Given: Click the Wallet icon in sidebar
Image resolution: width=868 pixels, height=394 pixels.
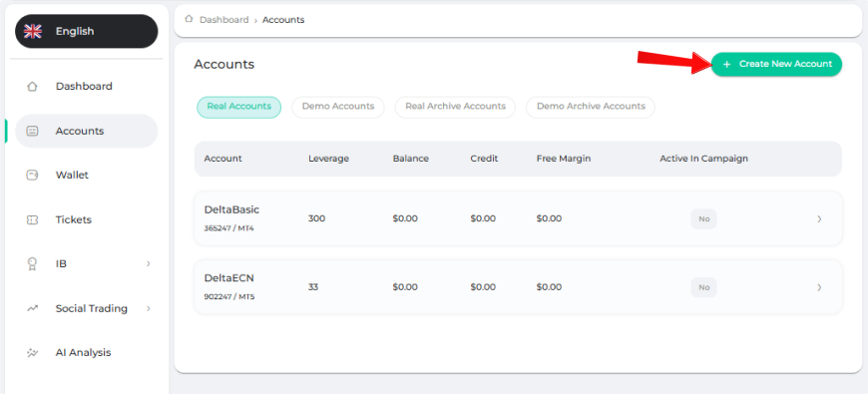Looking at the screenshot, I should tap(32, 176).
